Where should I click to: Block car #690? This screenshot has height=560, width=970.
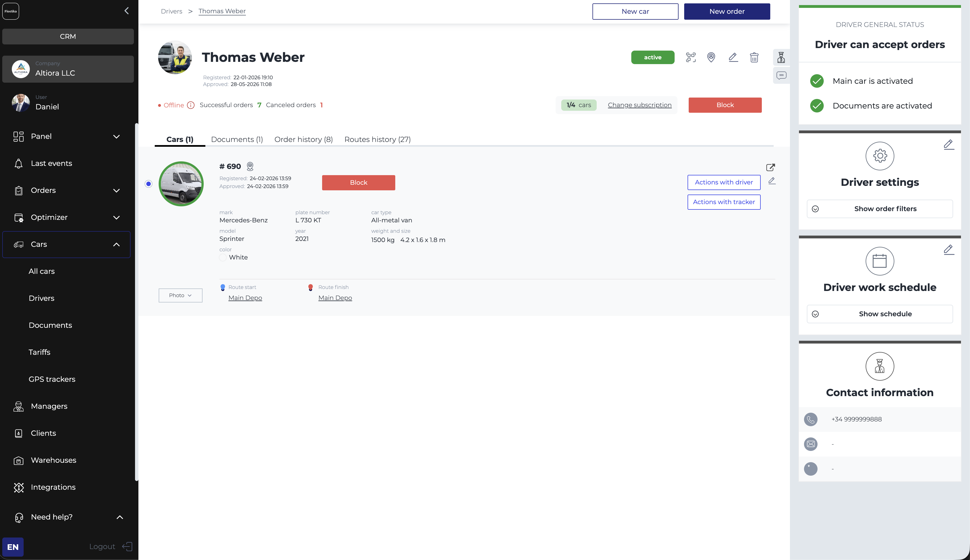pyautogui.click(x=359, y=183)
